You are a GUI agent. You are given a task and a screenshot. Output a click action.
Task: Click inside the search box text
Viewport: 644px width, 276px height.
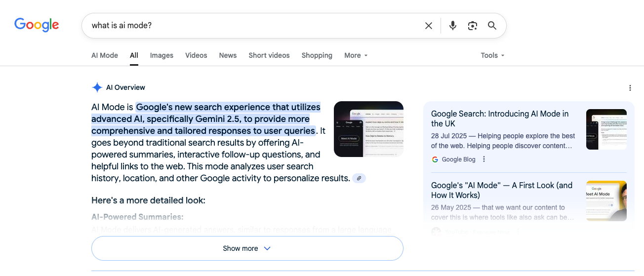click(121, 25)
